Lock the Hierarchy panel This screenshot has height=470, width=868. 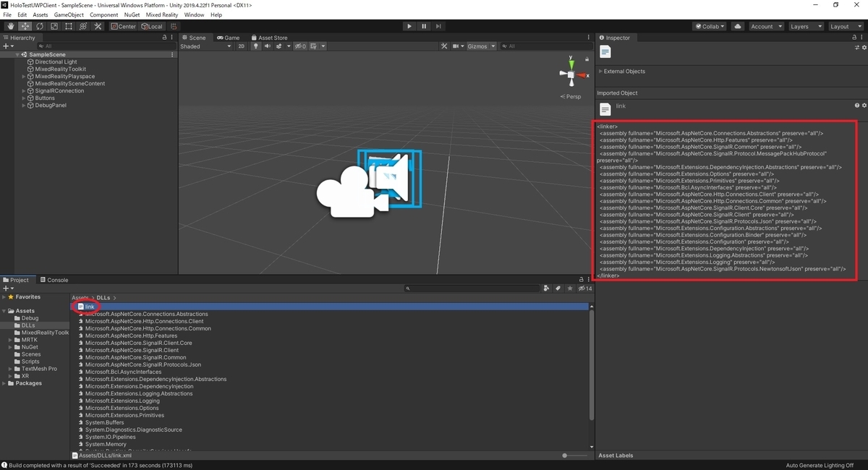(x=164, y=38)
